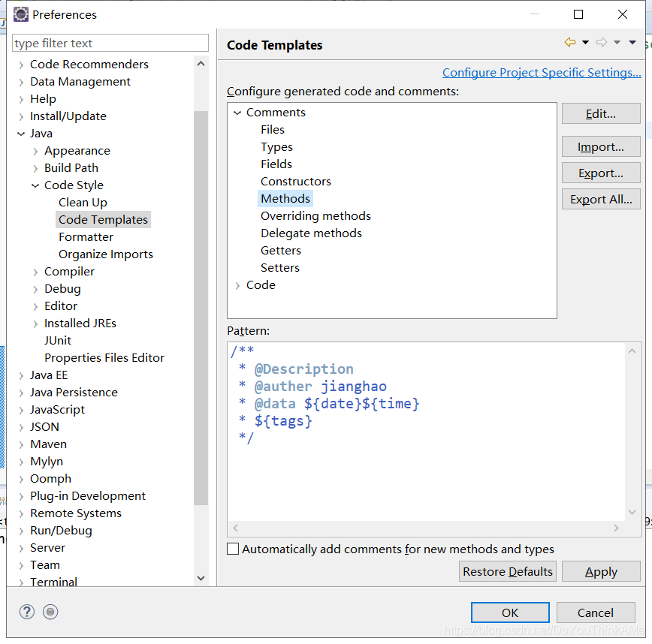Open the back history dropdown arrow
The height and width of the screenshot is (644, 652).
click(585, 42)
